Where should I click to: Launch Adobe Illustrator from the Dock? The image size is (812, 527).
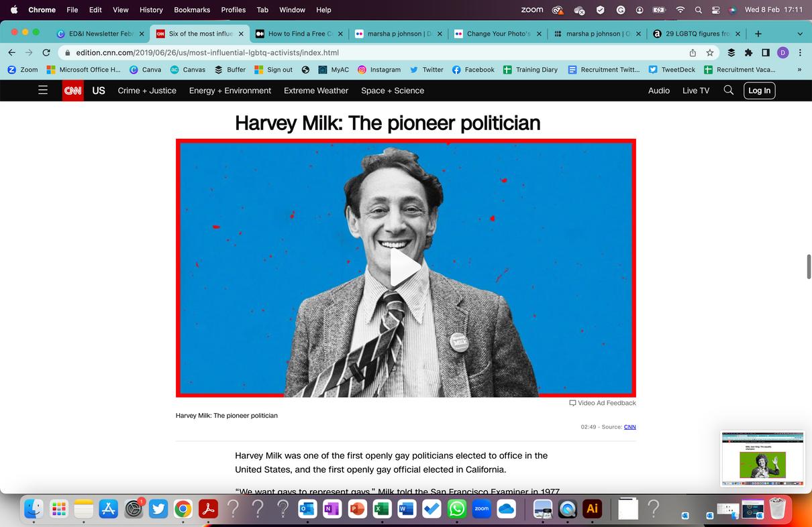point(593,510)
